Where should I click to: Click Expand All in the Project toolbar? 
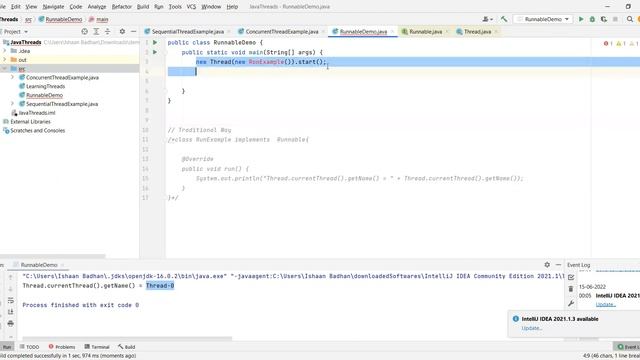coord(96,31)
